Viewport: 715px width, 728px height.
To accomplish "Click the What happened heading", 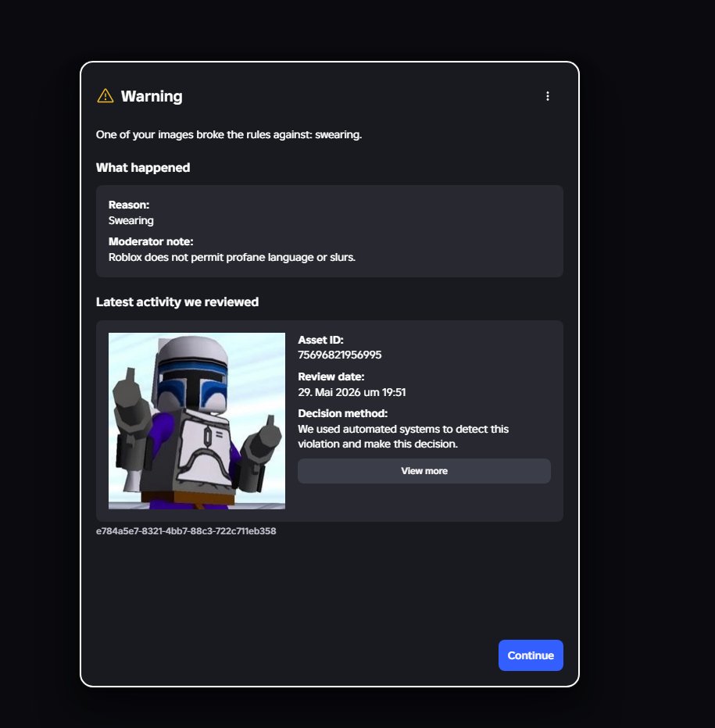I will (143, 168).
